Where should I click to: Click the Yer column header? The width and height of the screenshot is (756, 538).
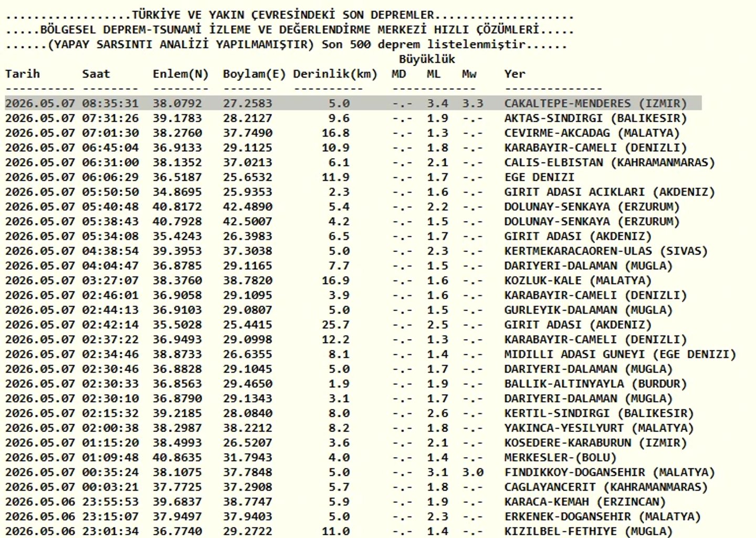514,73
